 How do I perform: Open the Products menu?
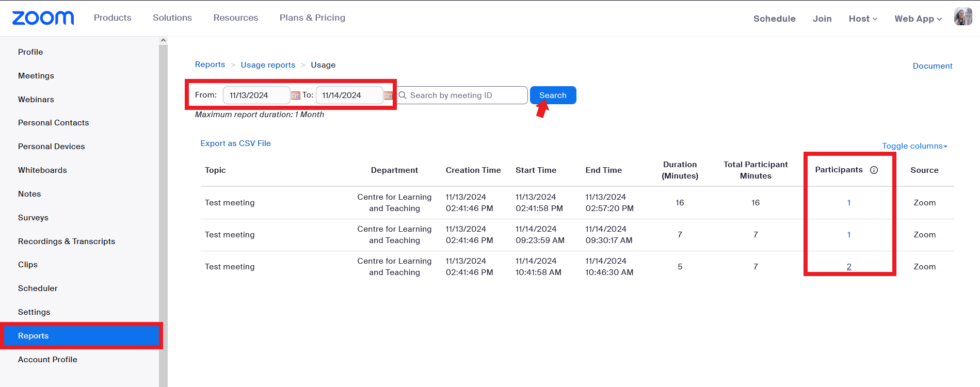tap(113, 18)
